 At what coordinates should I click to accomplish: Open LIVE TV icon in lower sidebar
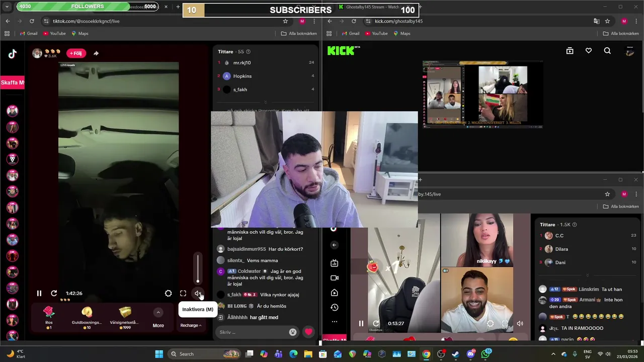point(334,263)
